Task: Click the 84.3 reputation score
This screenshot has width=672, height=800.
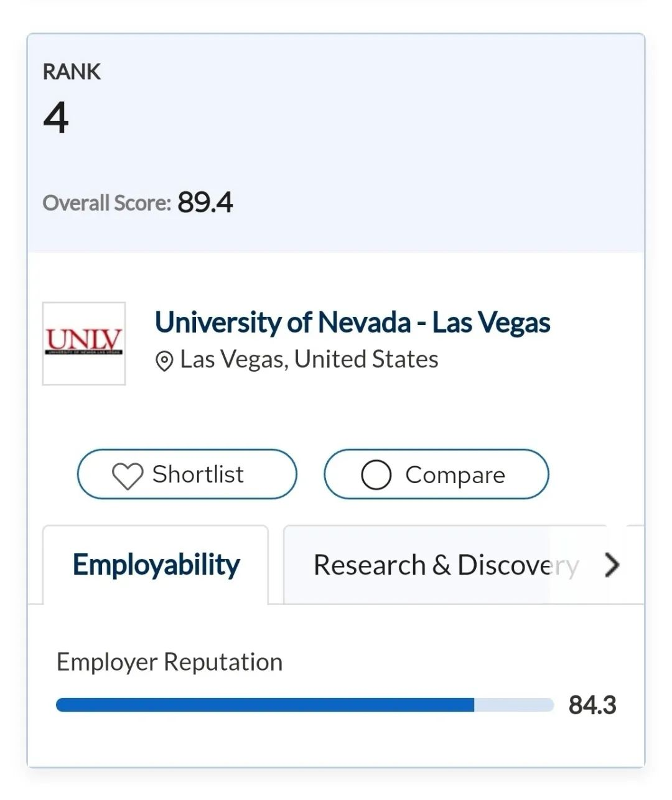Action: [x=592, y=705]
